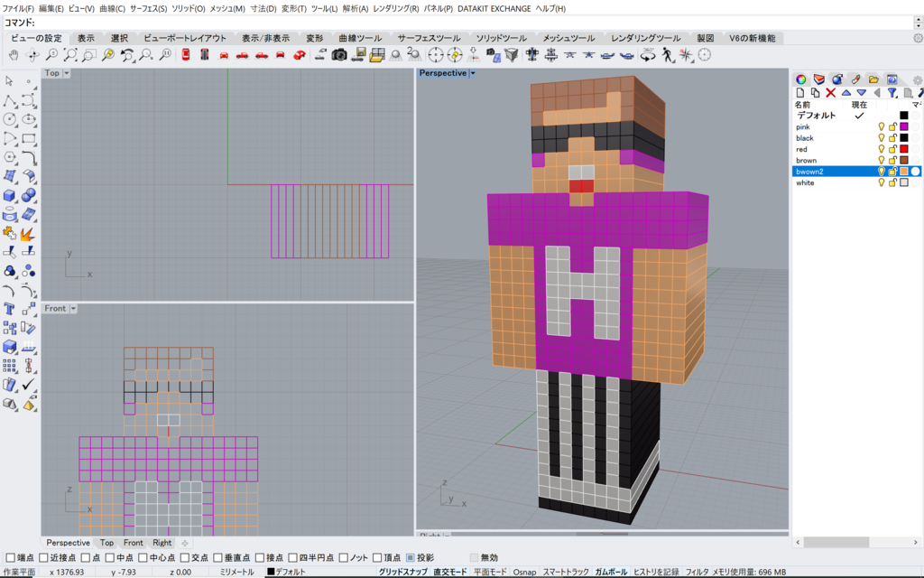Enable the 近接点 osnap checkbox
Image resolution: width=924 pixels, height=578 pixels.
43,557
